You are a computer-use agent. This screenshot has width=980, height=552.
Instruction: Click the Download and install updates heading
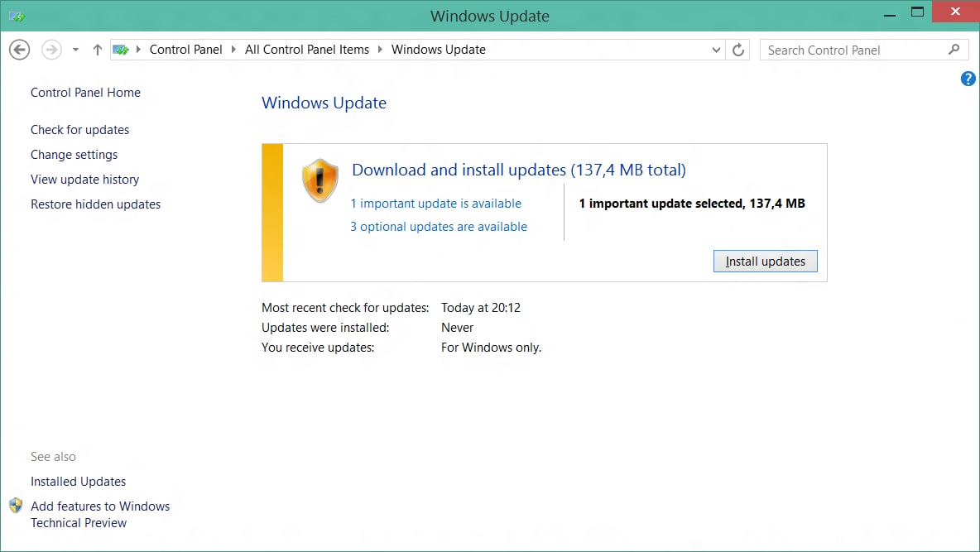point(519,170)
